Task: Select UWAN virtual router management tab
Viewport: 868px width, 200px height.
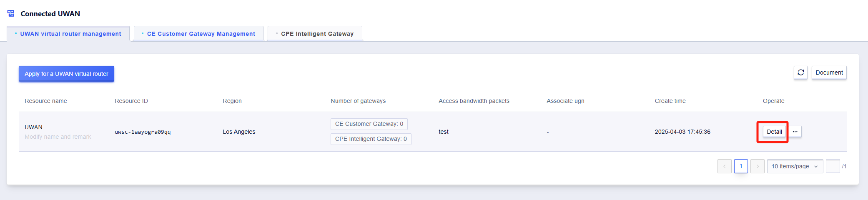Action: (x=68, y=34)
